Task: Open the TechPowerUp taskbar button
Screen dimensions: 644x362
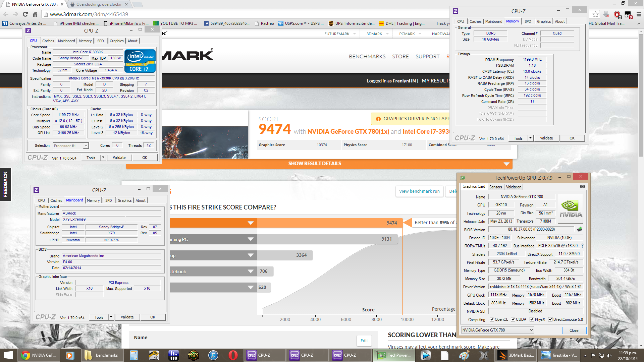Action: point(394,355)
